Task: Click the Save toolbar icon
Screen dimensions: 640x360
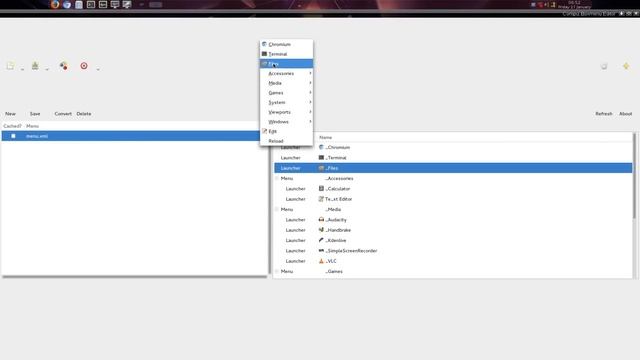Action: point(35,66)
